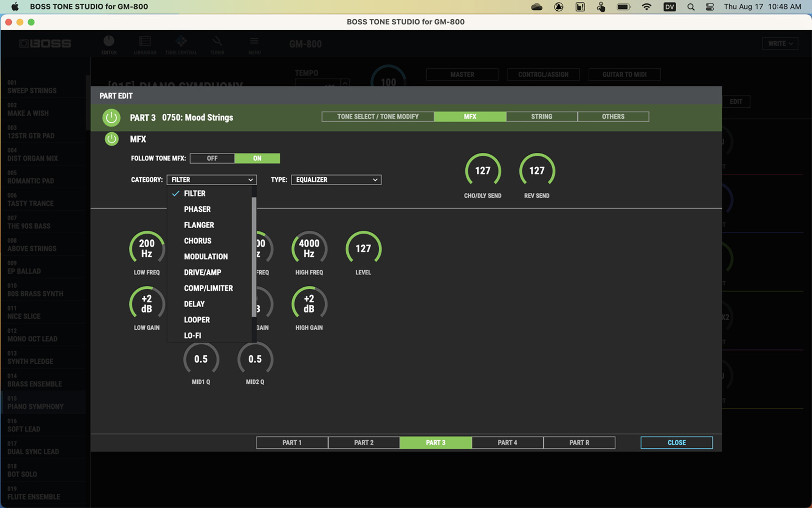Click the battery status icon
This screenshot has height=508, width=812.
[x=623, y=7]
